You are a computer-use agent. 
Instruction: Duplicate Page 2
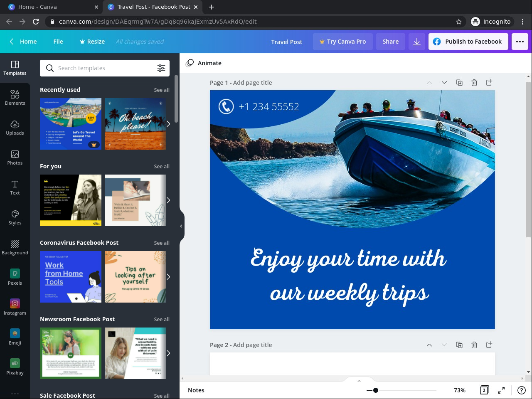click(x=459, y=345)
